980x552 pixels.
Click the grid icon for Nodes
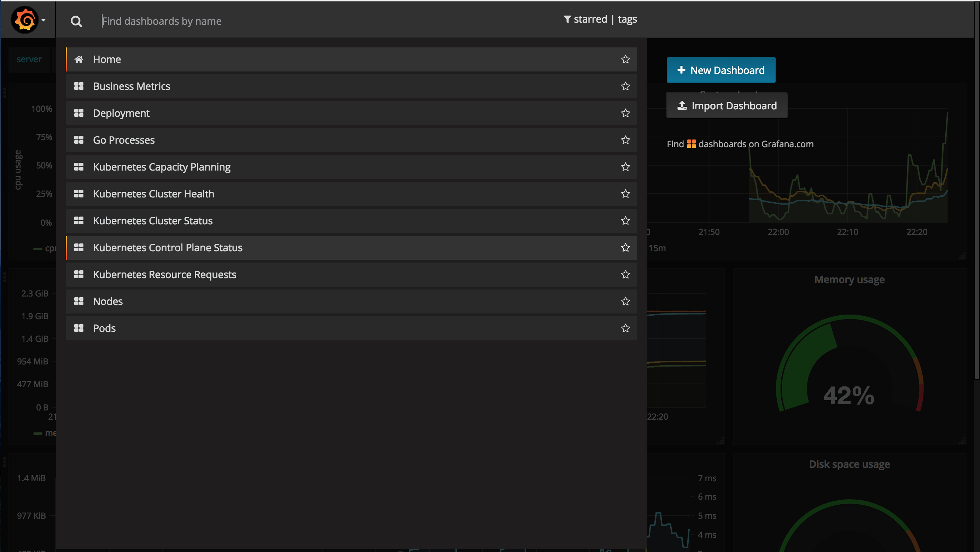click(79, 301)
